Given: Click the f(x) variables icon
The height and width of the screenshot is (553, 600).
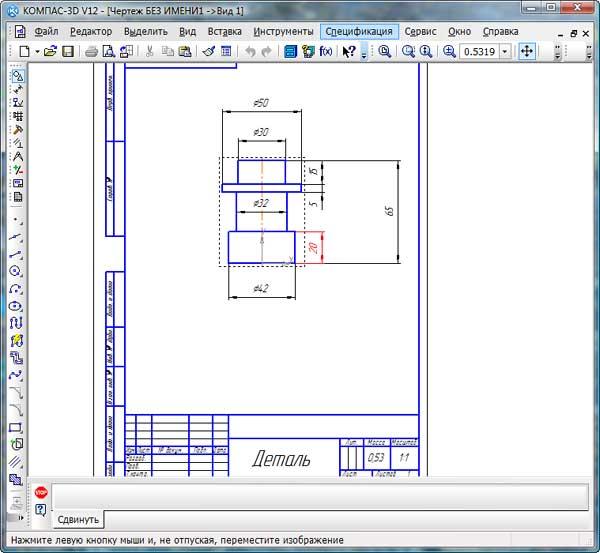Looking at the screenshot, I should pos(326,51).
